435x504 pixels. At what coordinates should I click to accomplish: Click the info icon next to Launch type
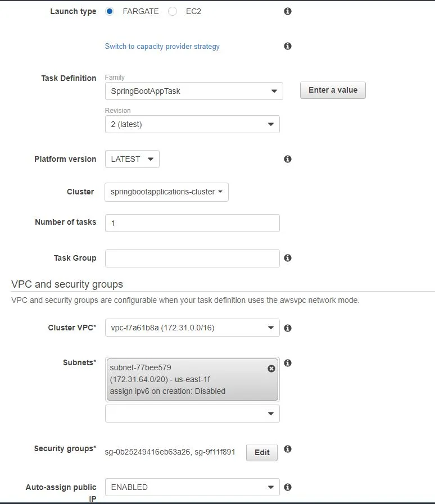(x=287, y=11)
